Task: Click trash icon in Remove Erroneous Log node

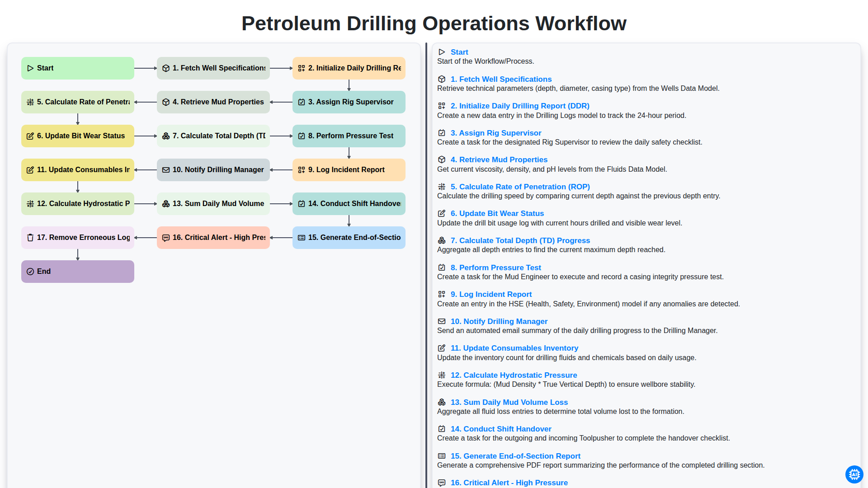Action: click(30, 238)
